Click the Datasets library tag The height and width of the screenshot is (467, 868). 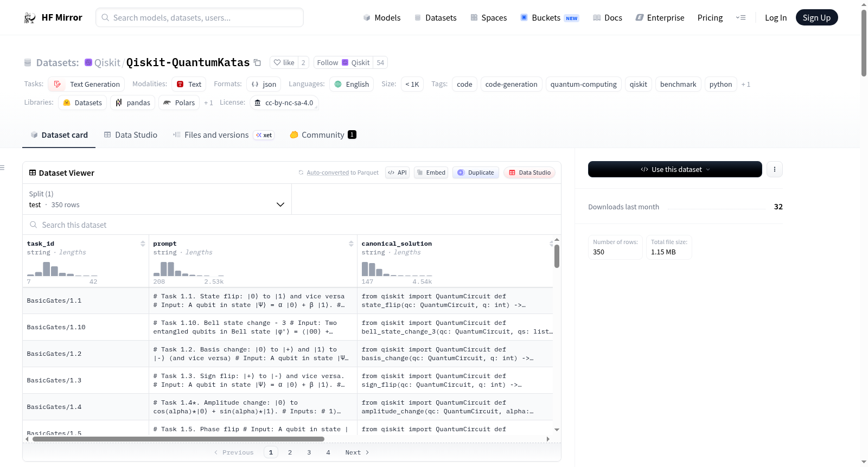pos(82,103)
